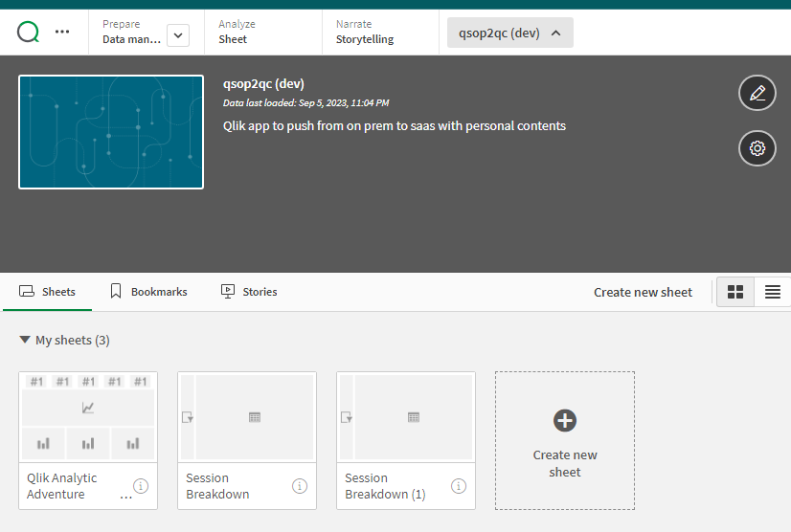Select the Sheets tab
Image resolution: width=791 pixels, height=532 pixels.
pos(48,292)
